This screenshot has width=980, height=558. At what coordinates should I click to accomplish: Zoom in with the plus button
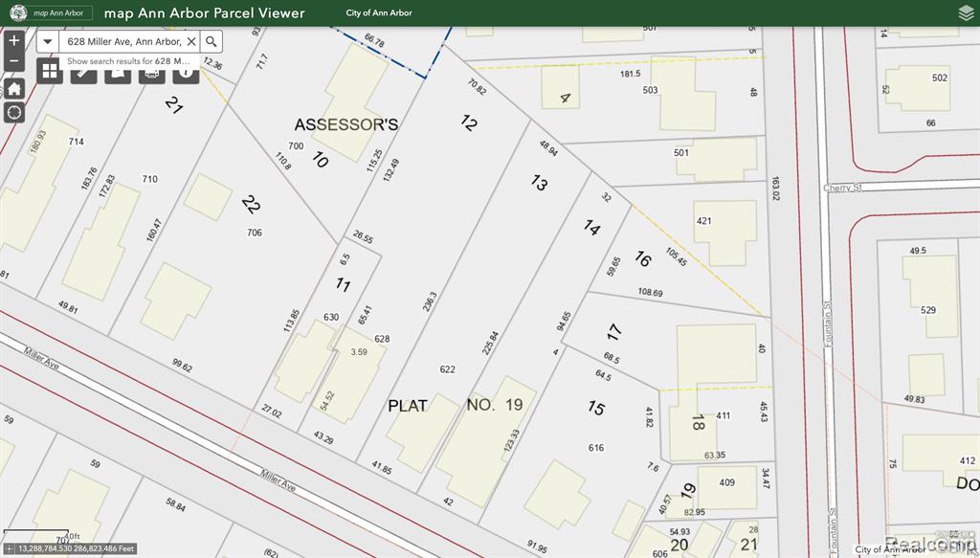[13, 41]
